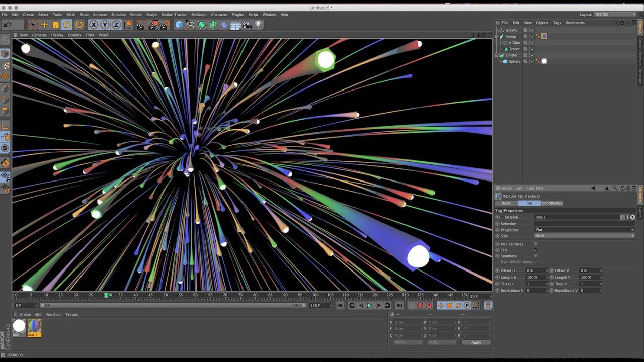The height and width of the screenshot is (362, 644).
Task: Add a Cube primitive object
Action: point(179,25)
